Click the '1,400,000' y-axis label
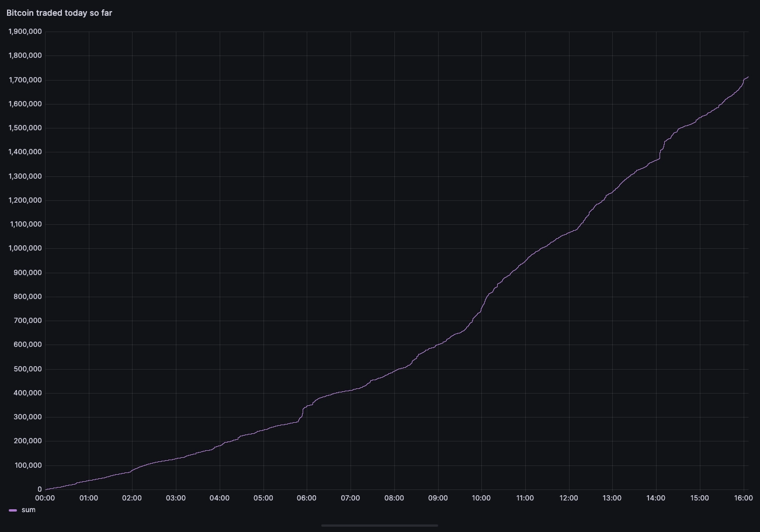760x532 pixels. click(25, 152)
